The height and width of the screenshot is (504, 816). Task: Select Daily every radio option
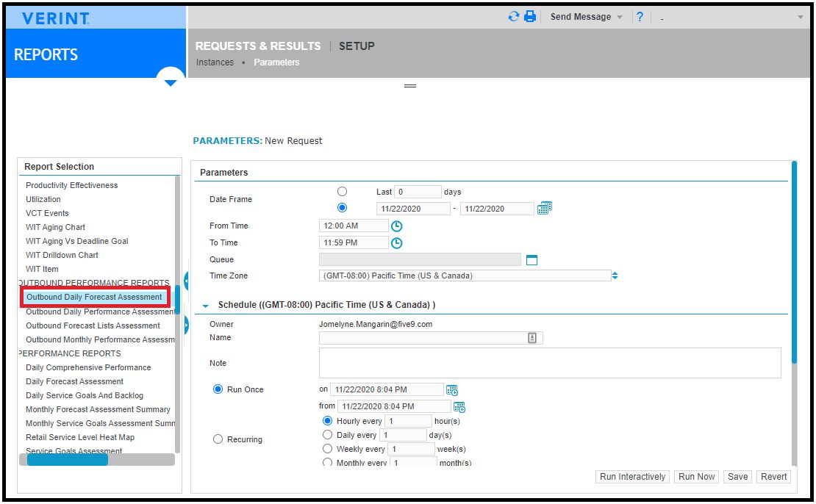(327, 435)
